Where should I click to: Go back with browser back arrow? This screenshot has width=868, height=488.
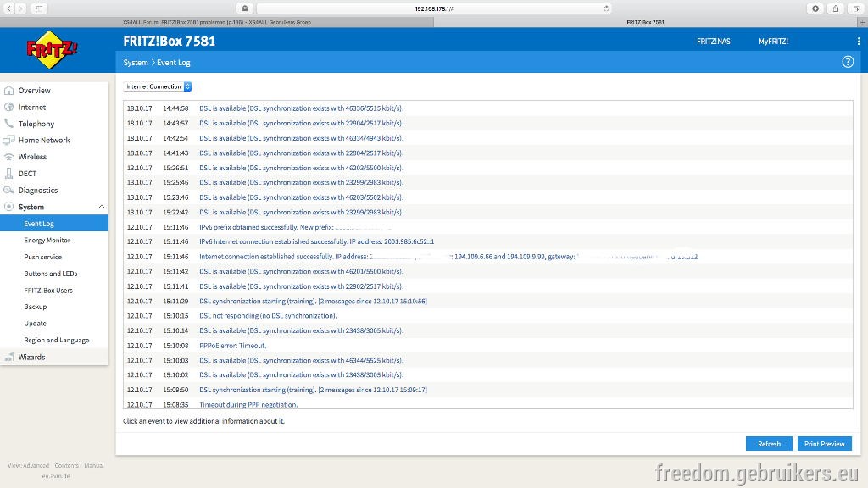[8, 8]
